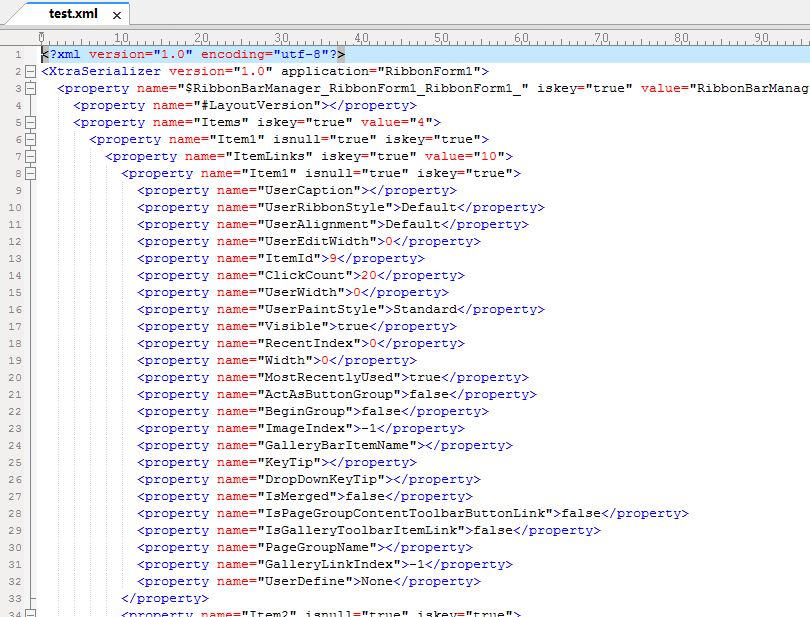Viewport: 810px width, 617px height.
Task: Click the "MostRecentlyUsed" property name
Action: point(329,378)
